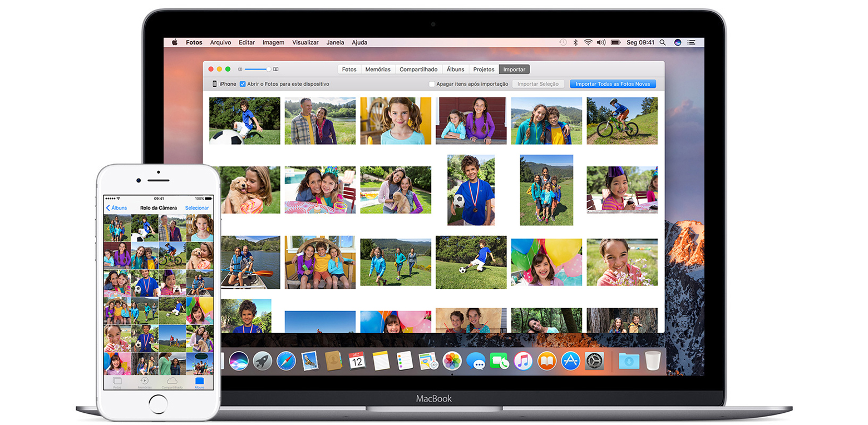Launch Safari from the Dock
The image size is (868, 425).
tap(286, 361)
